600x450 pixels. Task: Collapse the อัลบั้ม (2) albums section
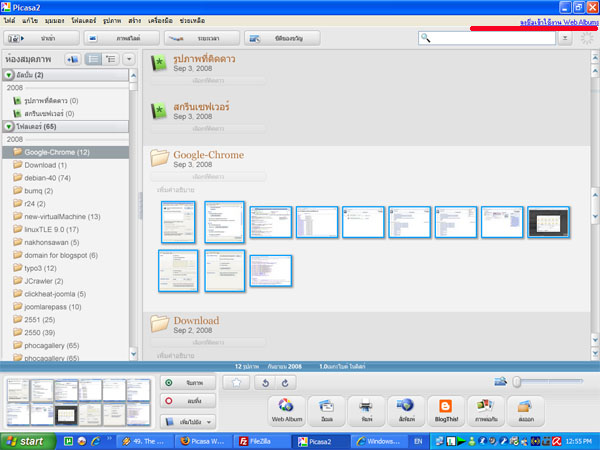click(8, 75)
